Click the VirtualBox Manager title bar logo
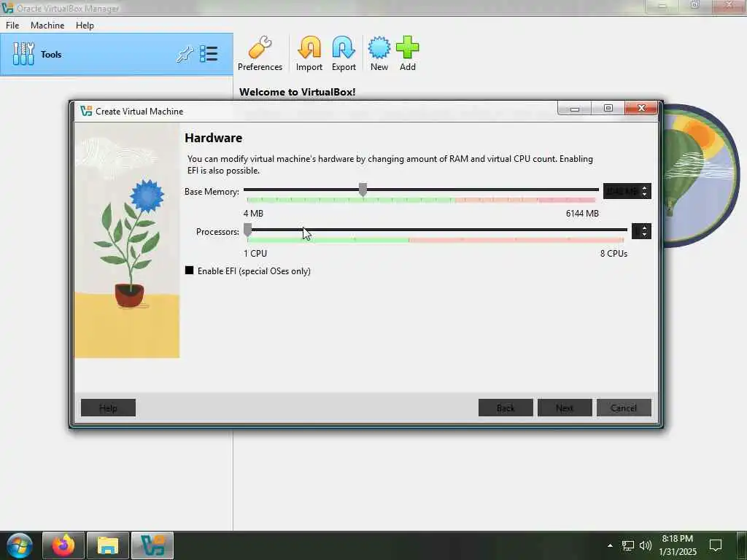Screen dimensions: 747x560 [x=7, y=7]
